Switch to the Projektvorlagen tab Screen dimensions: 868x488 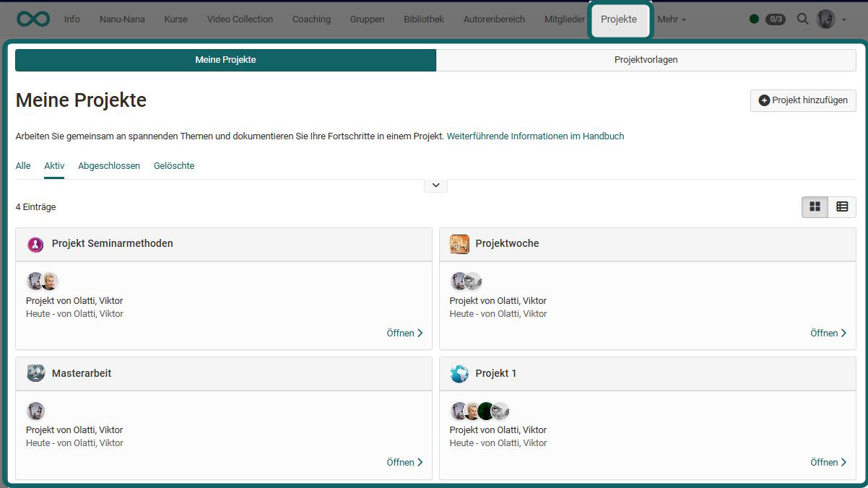pyautogui.click(x=646, y=60)
